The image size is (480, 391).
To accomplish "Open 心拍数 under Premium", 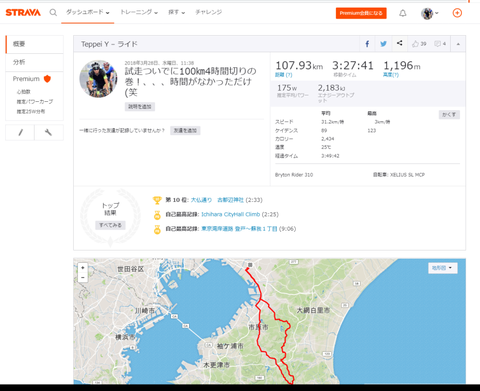I will [x=24, y=92].
